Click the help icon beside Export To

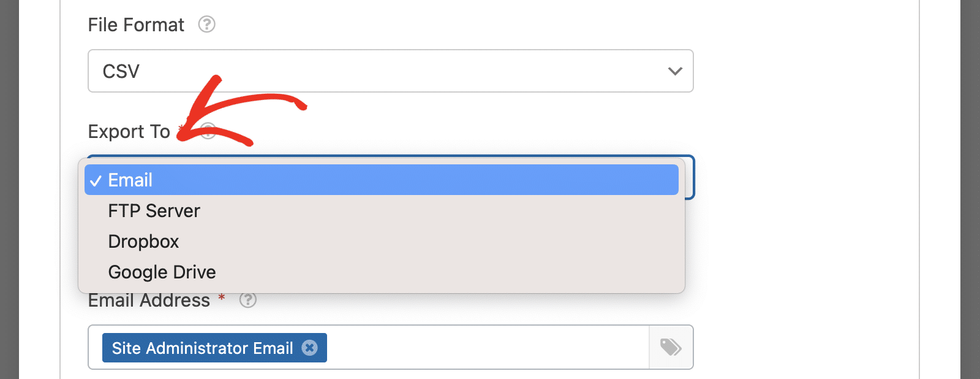[x=208, y=131]
